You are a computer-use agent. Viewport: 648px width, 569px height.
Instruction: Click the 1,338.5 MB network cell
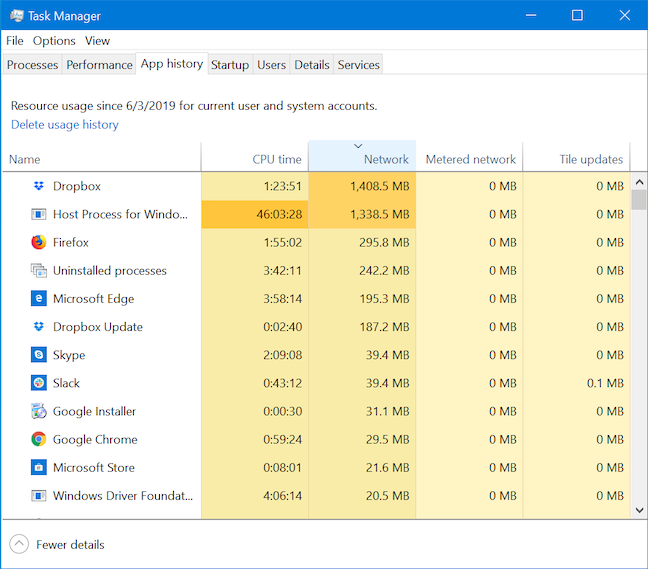(362, 214)
